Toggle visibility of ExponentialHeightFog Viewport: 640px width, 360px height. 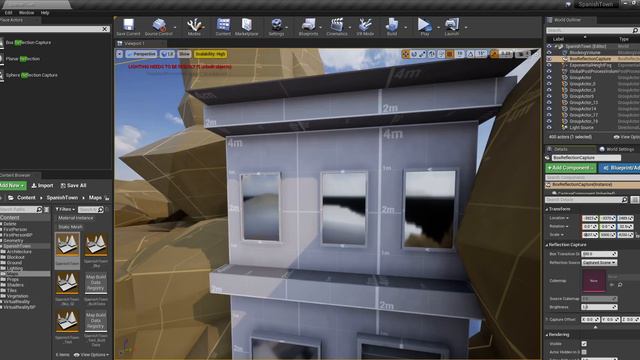pyautogui.click(x=549, y=65)
